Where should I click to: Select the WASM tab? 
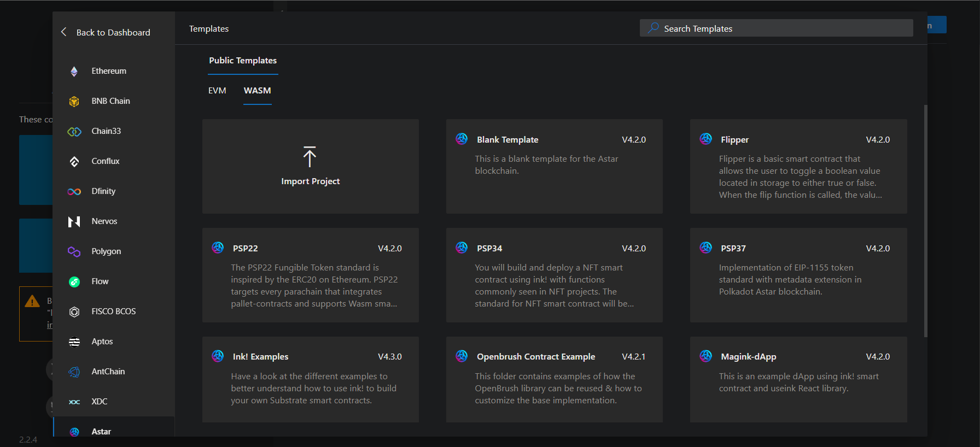(x=257, y=91)
